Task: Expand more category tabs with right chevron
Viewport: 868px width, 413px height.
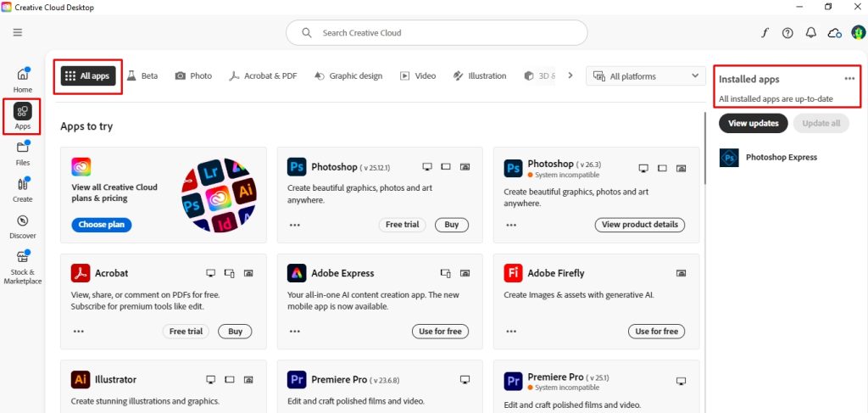Action: tap(570, 75)
